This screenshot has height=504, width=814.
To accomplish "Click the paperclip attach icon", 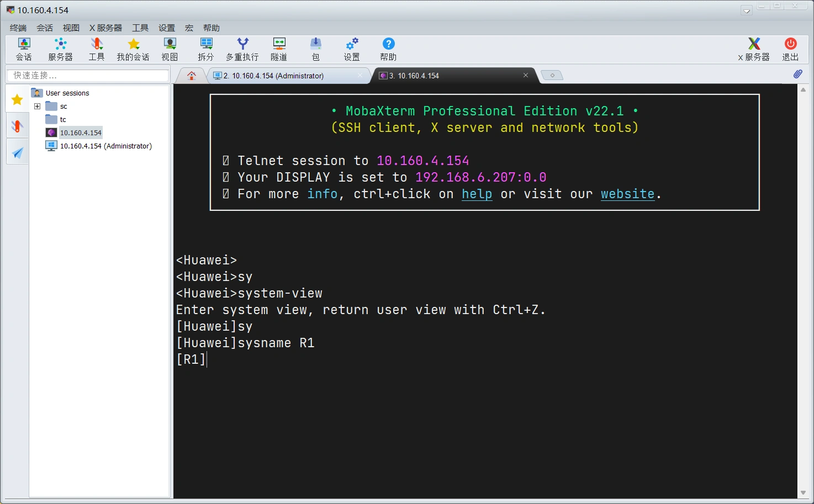I will pyautogui.click(x=797, y=74).
